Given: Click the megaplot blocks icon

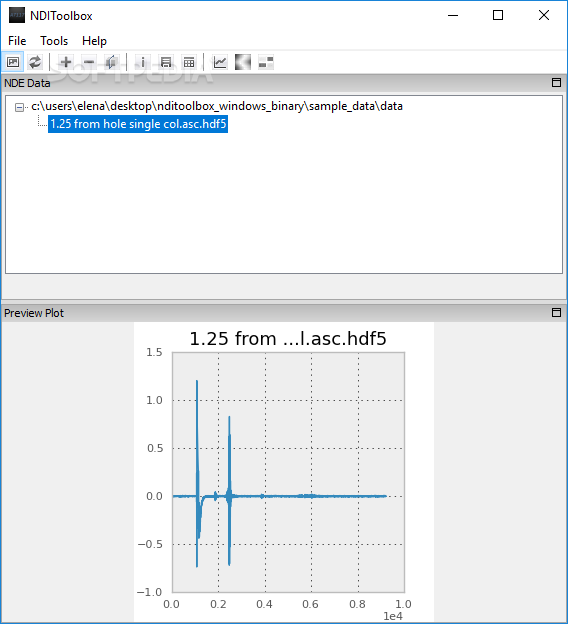Looking at the screenshot, I should click(x=266, y=62).
